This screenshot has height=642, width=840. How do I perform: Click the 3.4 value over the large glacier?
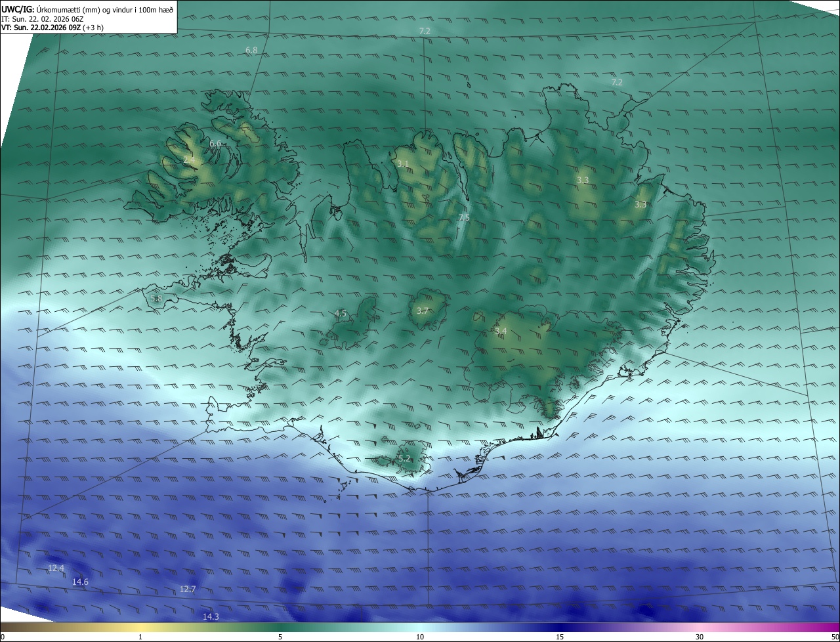click(x=501, y=331)
